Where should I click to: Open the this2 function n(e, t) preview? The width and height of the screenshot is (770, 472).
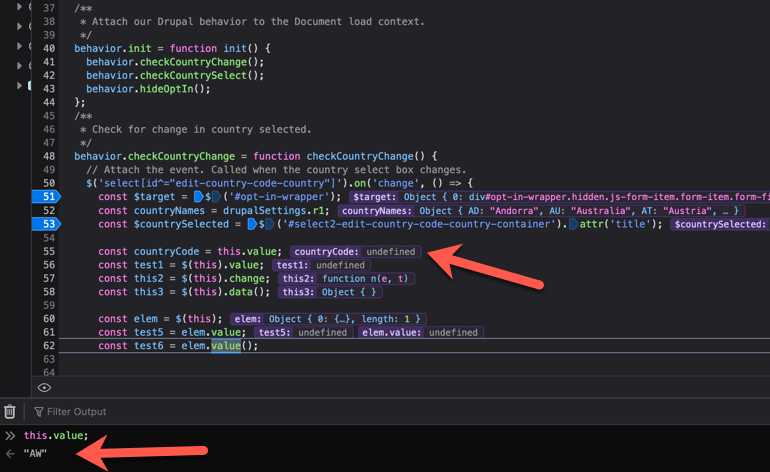[x=347, y=278]
